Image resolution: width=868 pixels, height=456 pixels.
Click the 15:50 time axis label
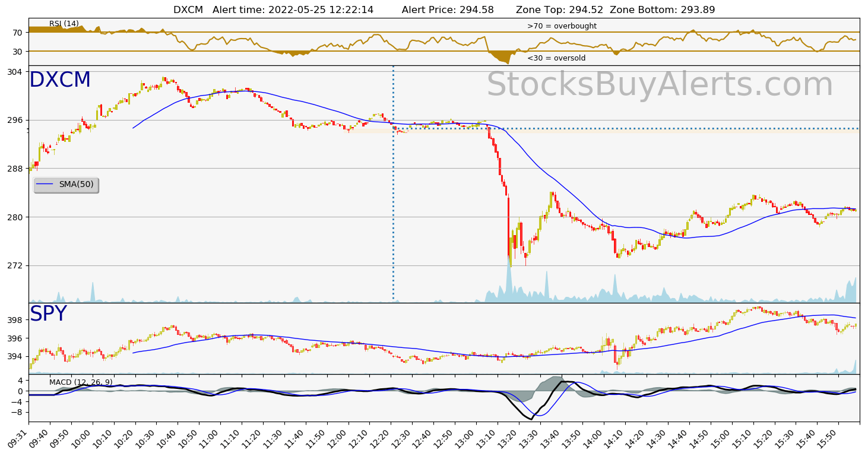coord(828,438)
